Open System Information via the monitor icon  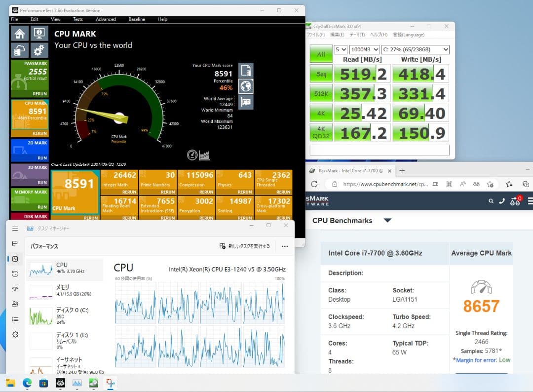point(38,34)
